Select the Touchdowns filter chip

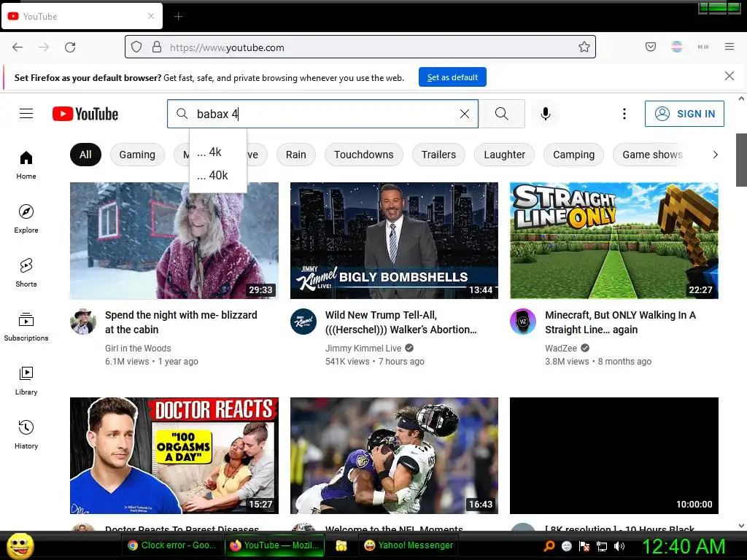coord(363,155)
